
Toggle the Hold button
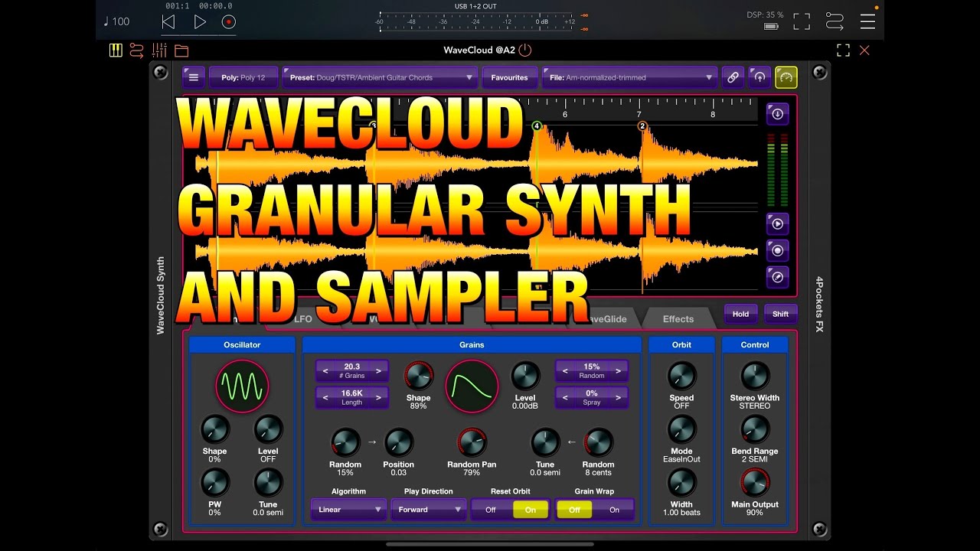(740, 314)
